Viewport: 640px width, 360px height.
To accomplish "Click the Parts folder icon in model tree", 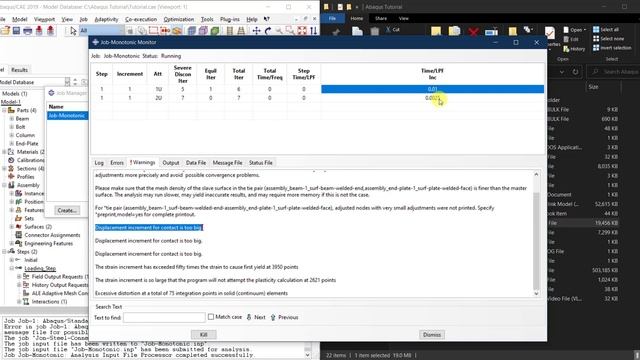I will pos(11,110).
